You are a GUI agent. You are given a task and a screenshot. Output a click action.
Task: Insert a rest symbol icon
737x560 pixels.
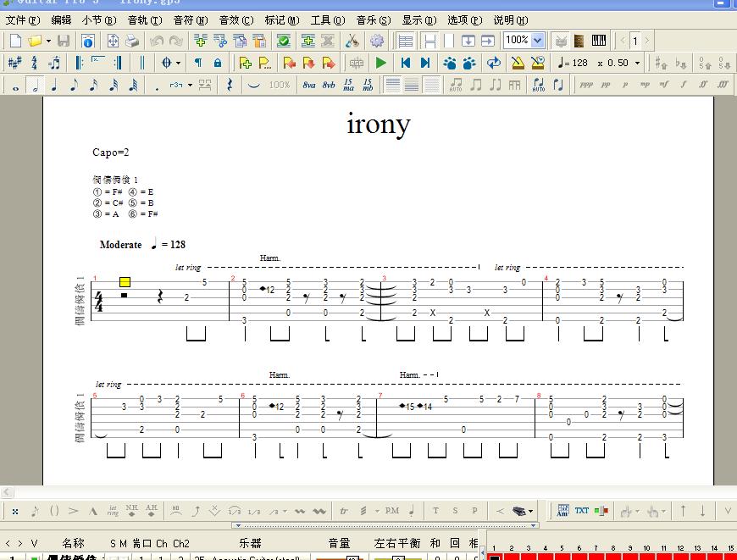click(x=230, y=85)
